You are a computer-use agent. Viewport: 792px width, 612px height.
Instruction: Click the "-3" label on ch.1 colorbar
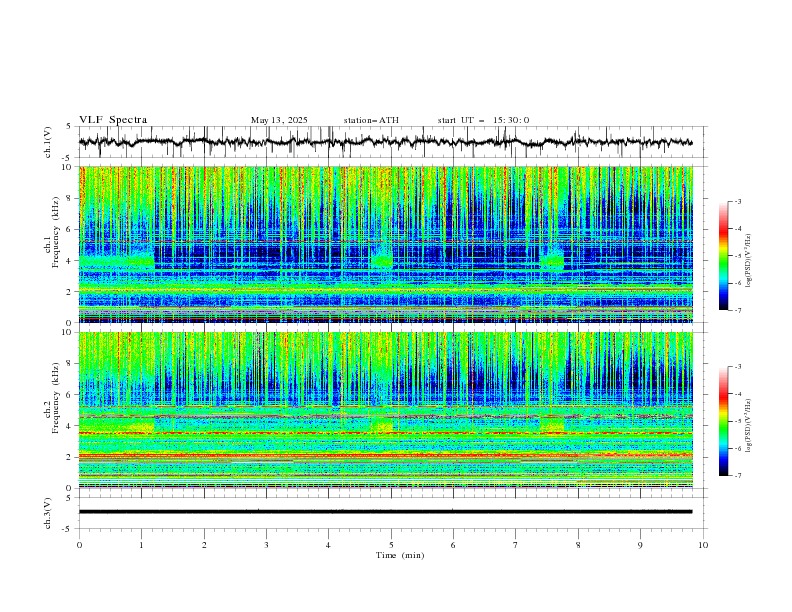(x=737, y=201)
